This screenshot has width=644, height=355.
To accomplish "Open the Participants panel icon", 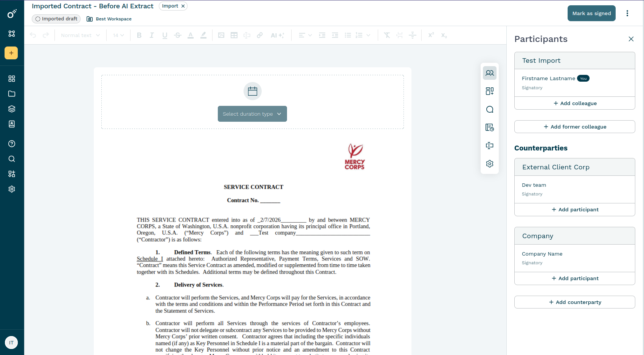I will click(490, 73).
